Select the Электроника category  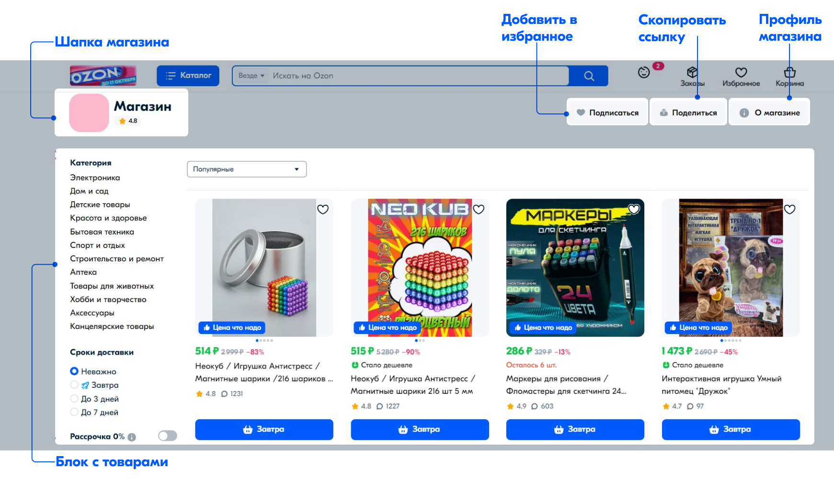(95, 178)
